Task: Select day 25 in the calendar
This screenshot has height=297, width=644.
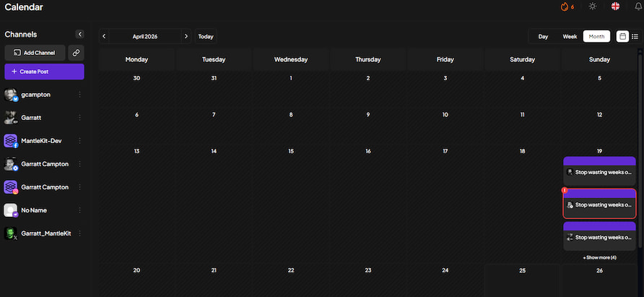Action: tap(523, 270)
